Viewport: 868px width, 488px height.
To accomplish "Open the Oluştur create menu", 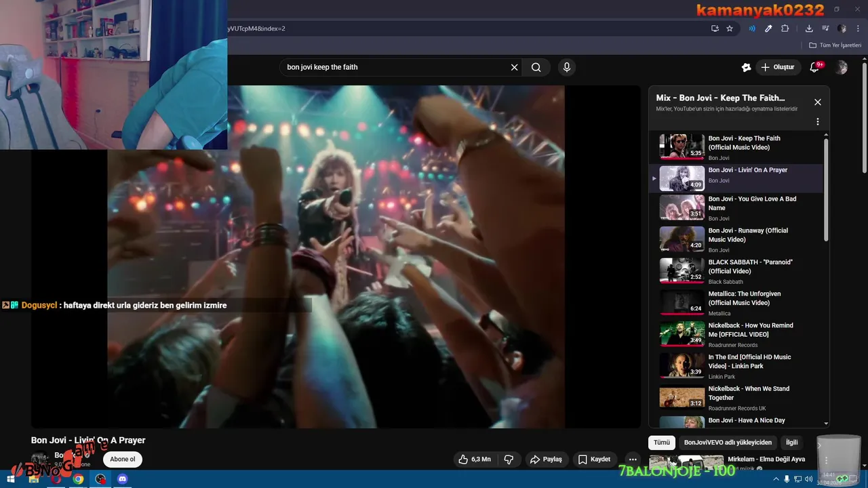I will (778, 67).
